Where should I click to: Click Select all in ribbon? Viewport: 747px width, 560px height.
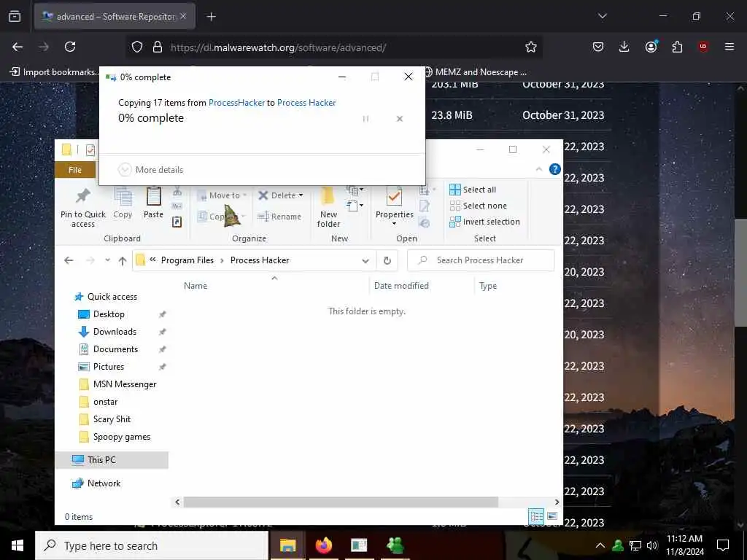click(473, 190)
